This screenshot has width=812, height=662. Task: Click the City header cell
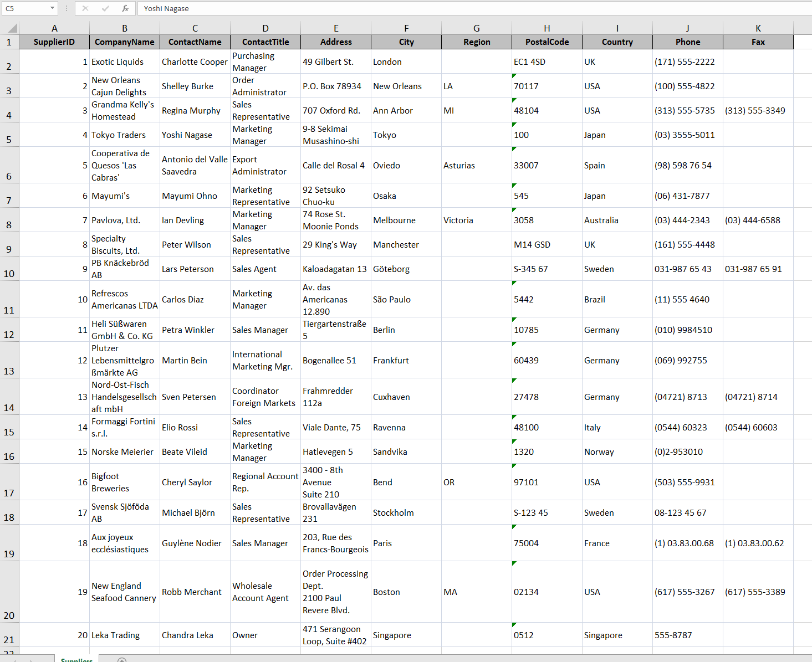(406, 42)
